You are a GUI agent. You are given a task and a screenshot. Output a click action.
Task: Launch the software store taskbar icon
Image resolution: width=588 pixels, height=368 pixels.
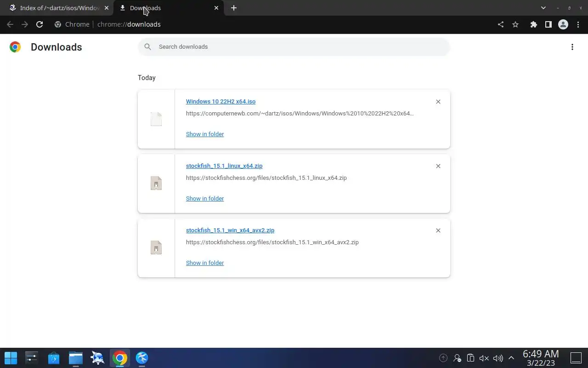54,358
